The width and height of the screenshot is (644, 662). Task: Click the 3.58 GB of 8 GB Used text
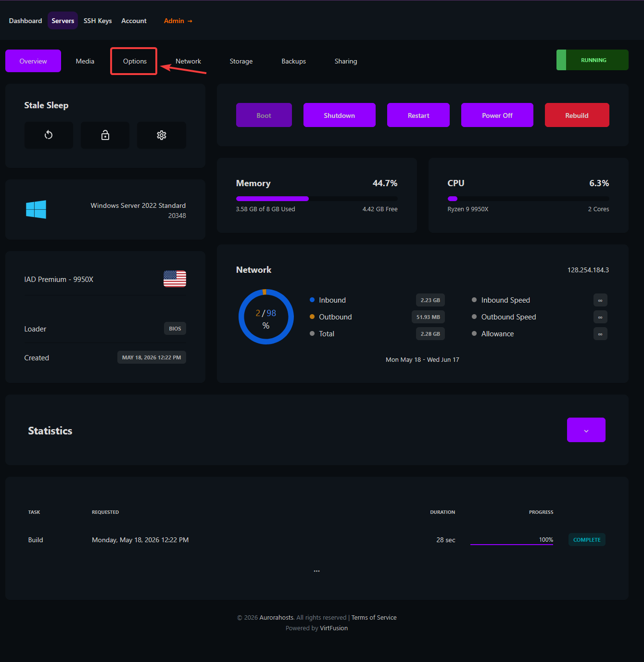pyautogui.click(x=265, y=209)
